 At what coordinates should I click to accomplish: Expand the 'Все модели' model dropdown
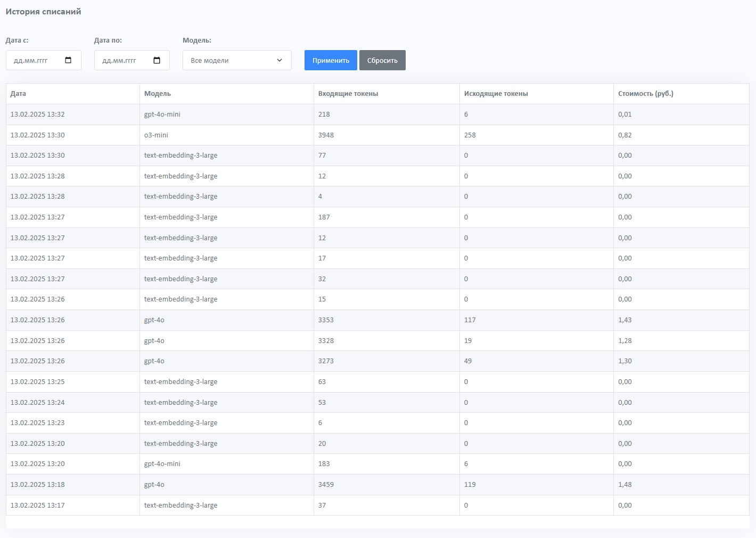237,60
